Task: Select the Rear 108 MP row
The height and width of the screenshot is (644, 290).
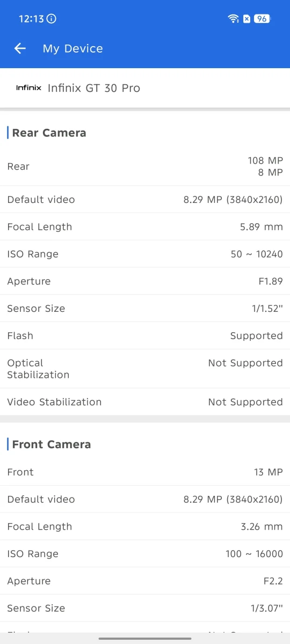Action: pyautogui.click(x=145, y=166)
